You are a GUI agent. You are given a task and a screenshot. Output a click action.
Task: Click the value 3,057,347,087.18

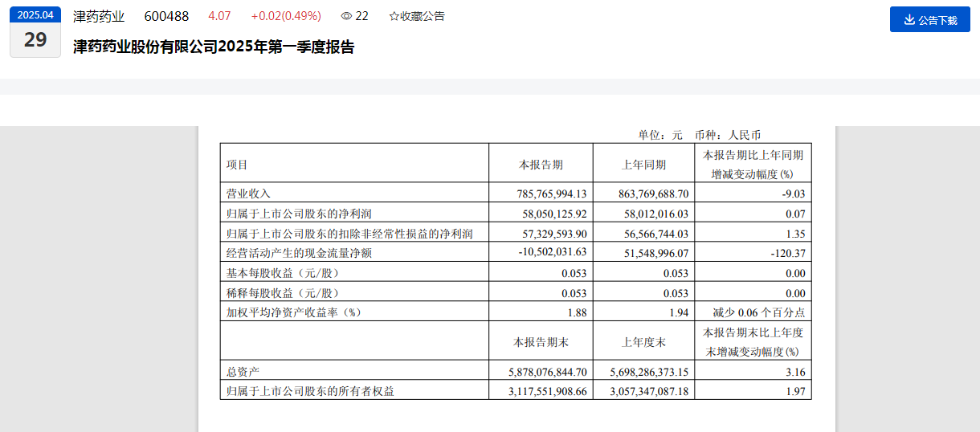click(x=651, y=391)
